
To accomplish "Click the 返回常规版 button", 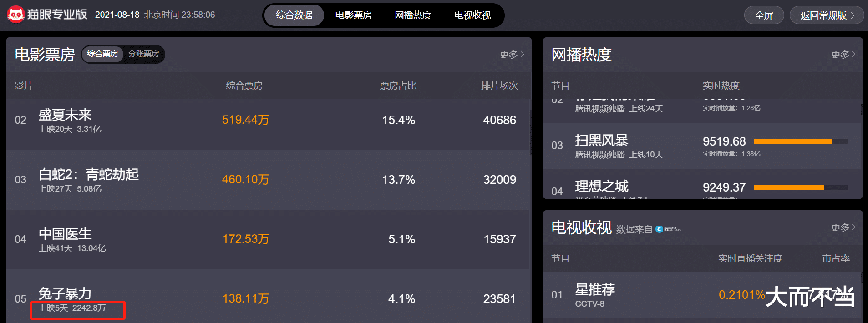I will pyautogui.click(x=827, y=15).
